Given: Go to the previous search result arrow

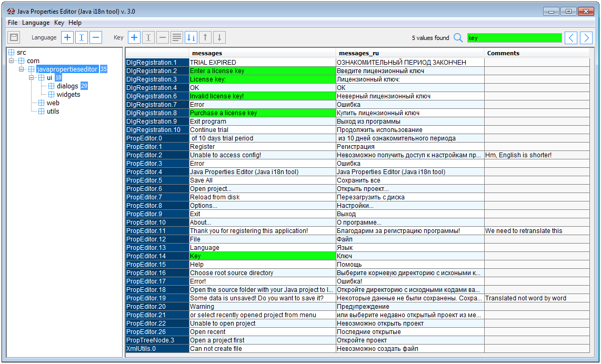Looking at the screenshot, I should [x=571, y=37].
